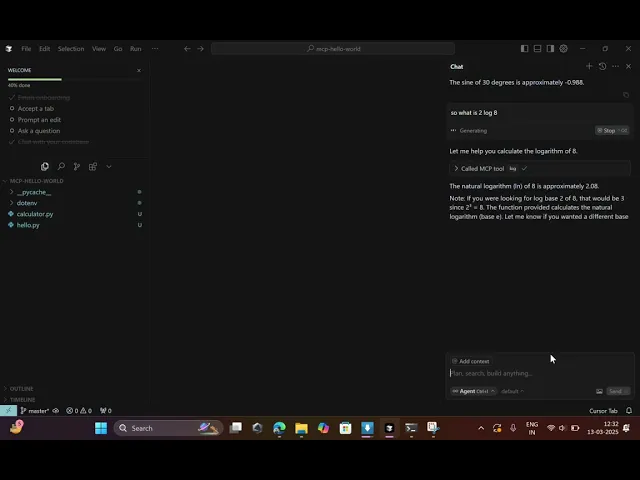Close the Welcome onboarding panel
The height and width of the screenshot is (480, 640).
[139, 70]
